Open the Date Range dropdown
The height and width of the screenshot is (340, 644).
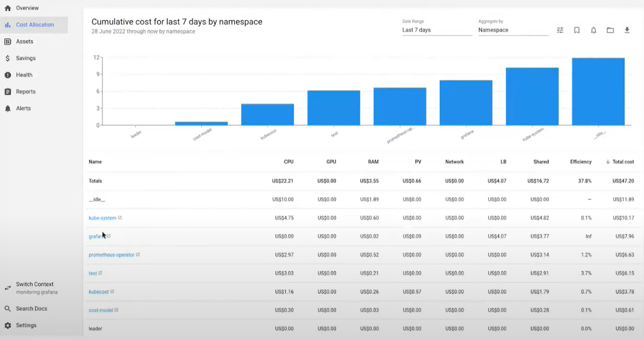coord(437,30)
